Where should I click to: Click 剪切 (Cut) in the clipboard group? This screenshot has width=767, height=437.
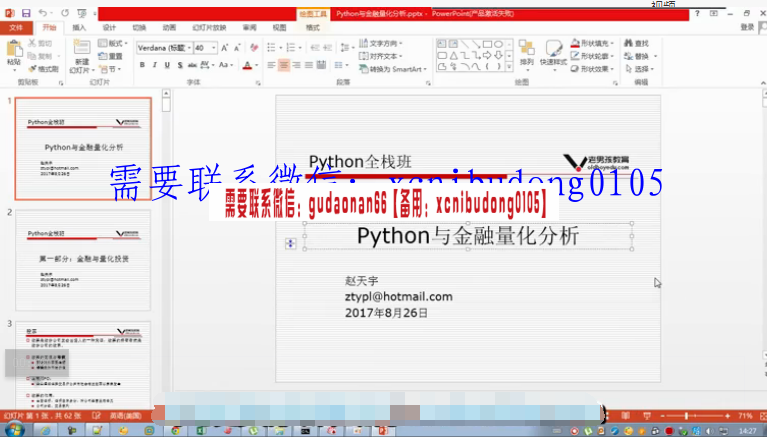[40, 44]
